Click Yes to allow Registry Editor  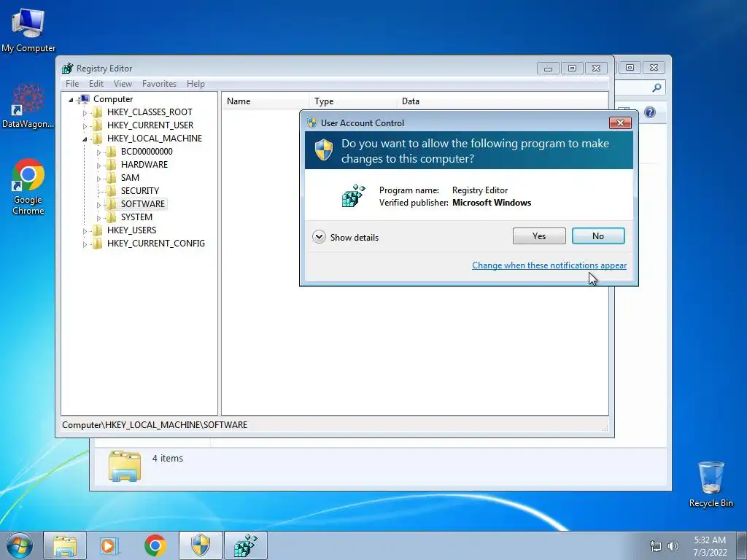click(x=539, y=236)
